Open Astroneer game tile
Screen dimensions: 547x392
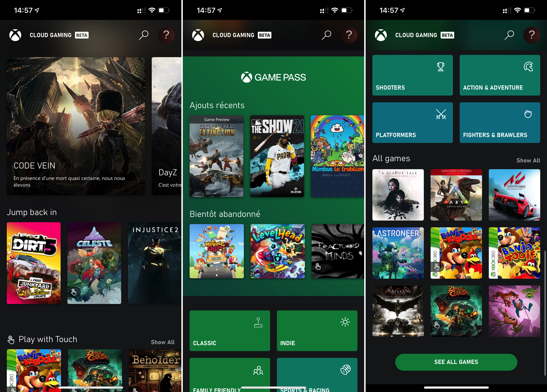pyautogui.click(x=398, y=253)
